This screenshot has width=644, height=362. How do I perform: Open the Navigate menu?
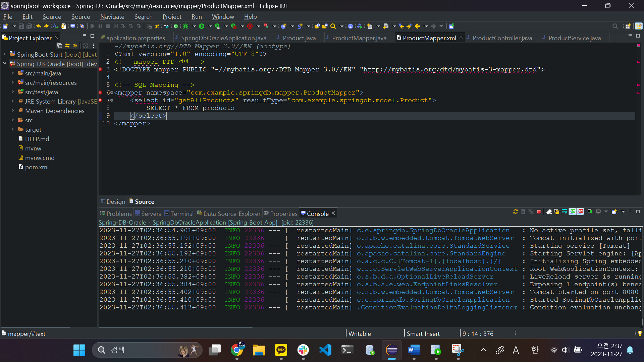point(112,17)
